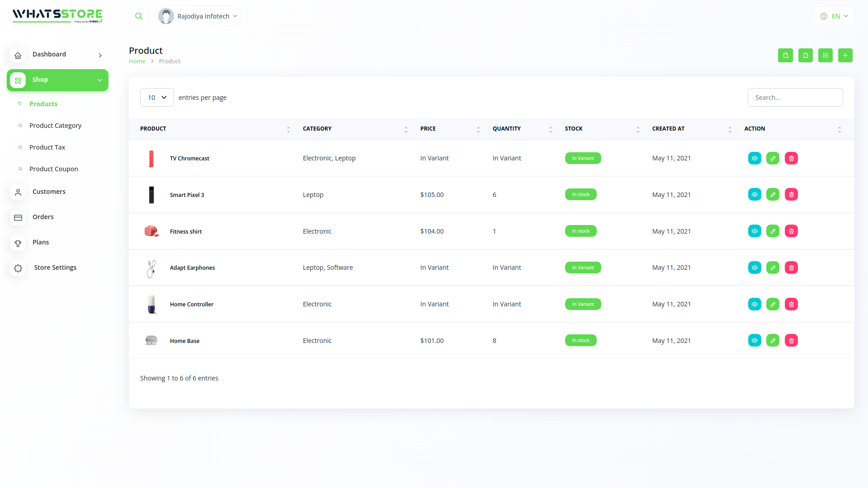Open the EN language selector
The image size is (868, 488).
click(833, 16)
